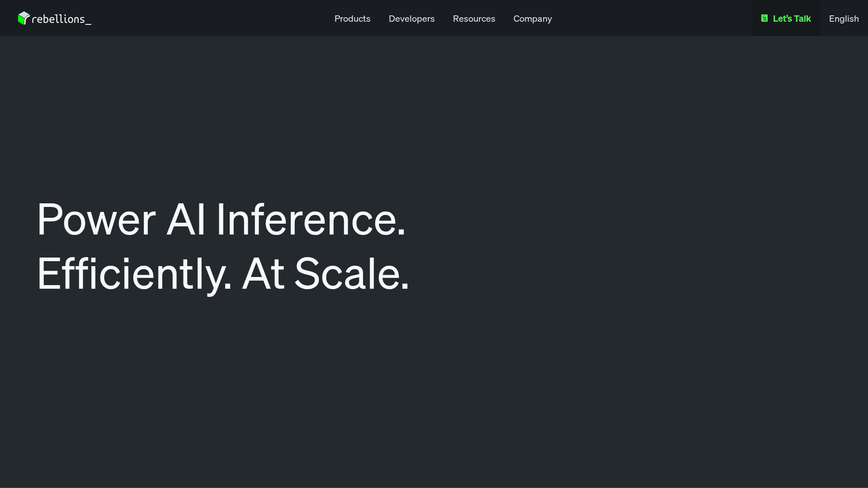
Task: Click the document icon beside Let's Talk
Action: point(764,19)
